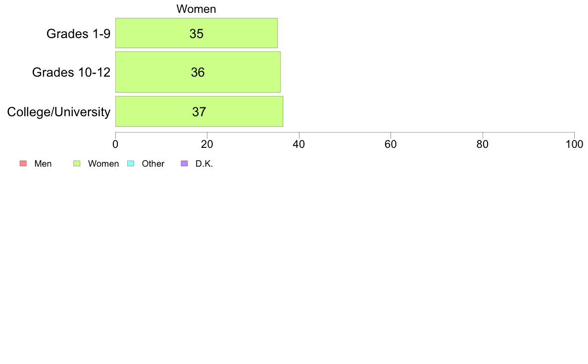
Task: Click the Grades 10-12 axis label
Action: pyautogui.click(x=71, y=72)
